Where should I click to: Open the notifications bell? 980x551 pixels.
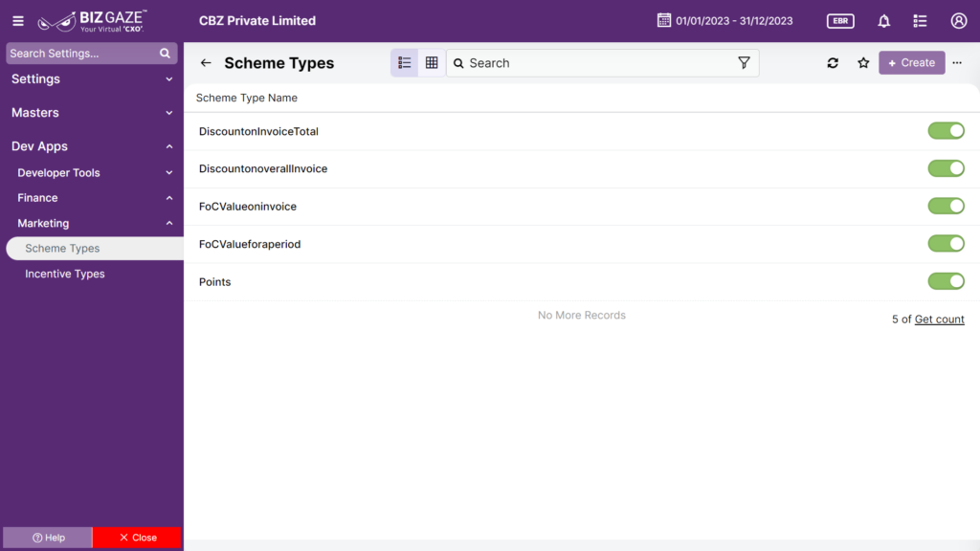[883, 21]
